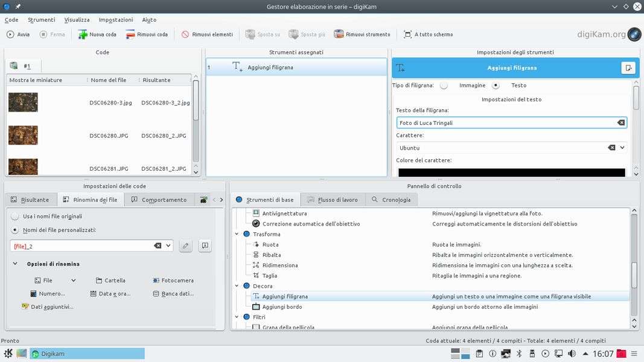
Task: Show previous queue settings tabs arrow
Action: (214, 200)
